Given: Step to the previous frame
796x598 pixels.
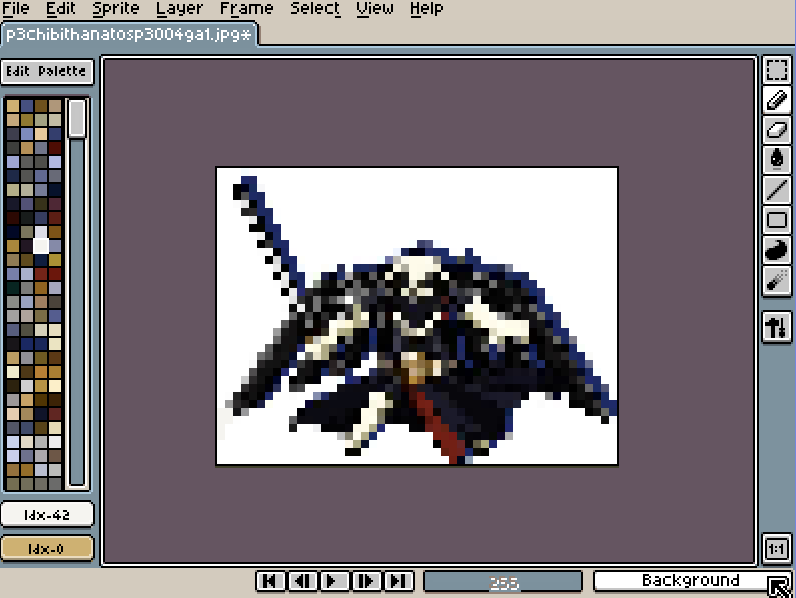Looking at the screenshot, I should tap(302, 581).
